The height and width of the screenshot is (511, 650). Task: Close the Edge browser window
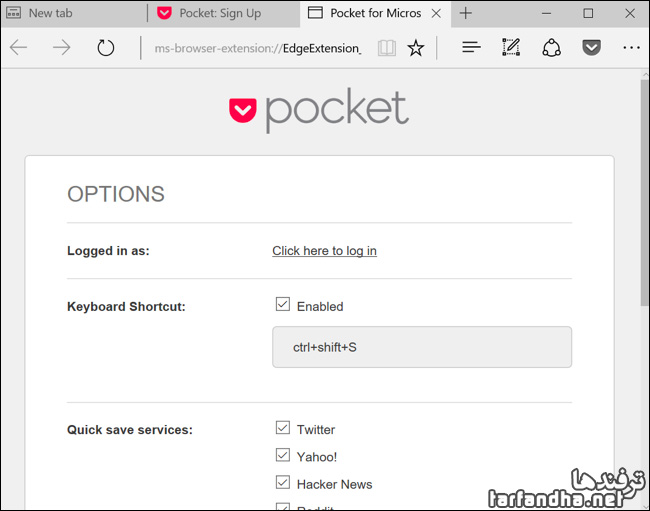tap(630, 13)
